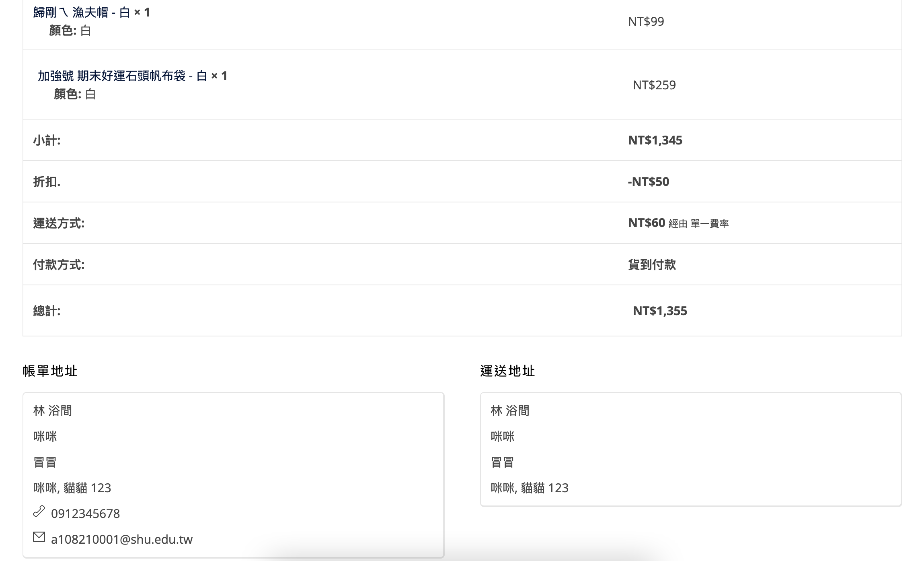Click the name 林 浴間 in shipping address

(x=510, y=411)
